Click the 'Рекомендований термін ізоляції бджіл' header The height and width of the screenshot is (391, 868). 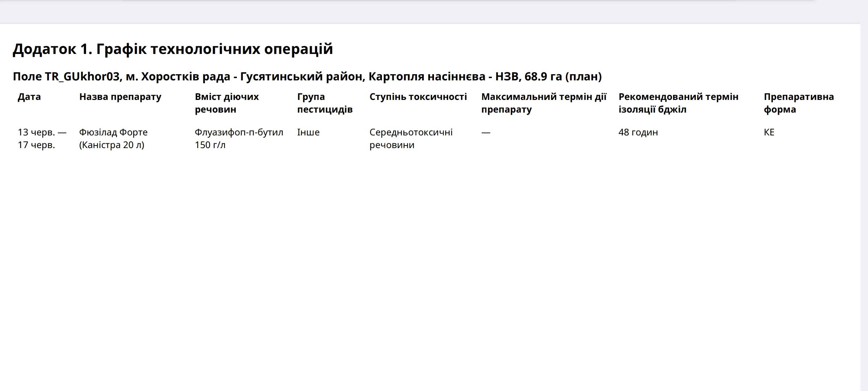pos(678,103)
